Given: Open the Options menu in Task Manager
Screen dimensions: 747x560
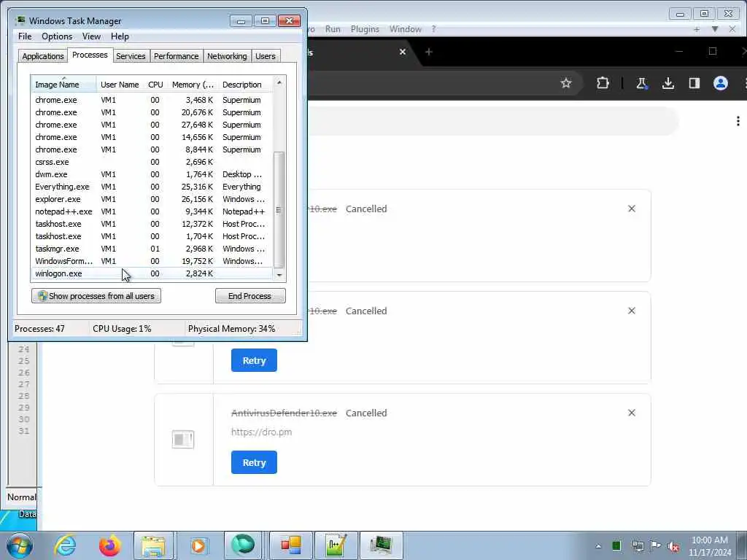Looking at the screenshot, I should click(x=57, y=36).
